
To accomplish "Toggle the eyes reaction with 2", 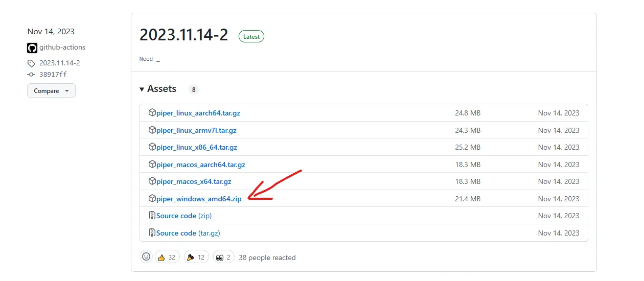I will pyautogui.click(x=224, y=257).
